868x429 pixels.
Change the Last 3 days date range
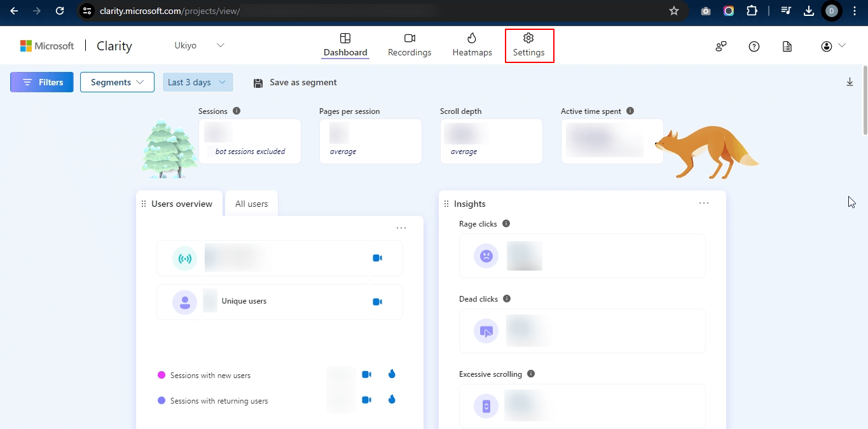pos(198,82)
